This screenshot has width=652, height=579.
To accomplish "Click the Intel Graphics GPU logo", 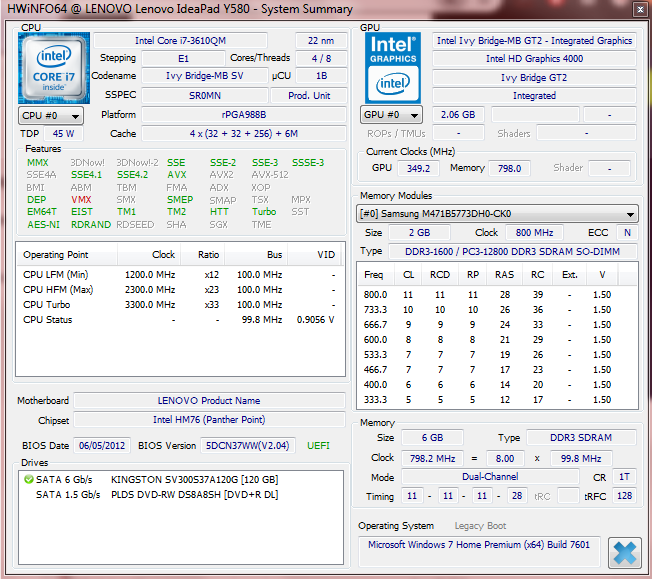I will 393,68.
